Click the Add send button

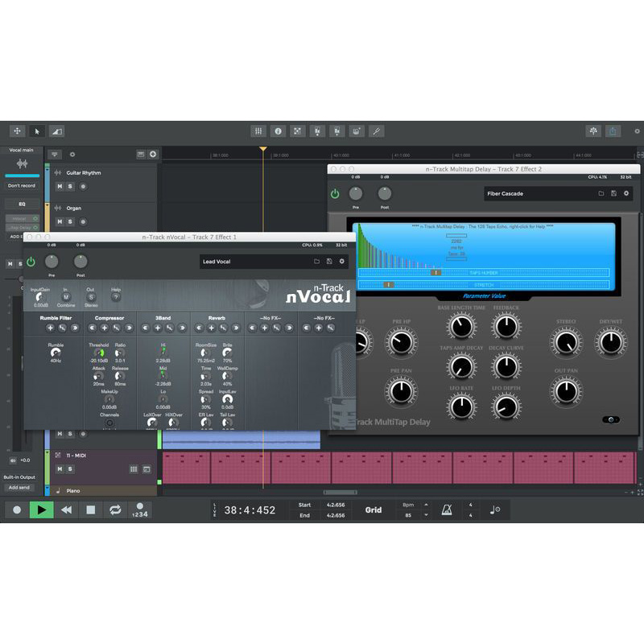pos(19,488)
